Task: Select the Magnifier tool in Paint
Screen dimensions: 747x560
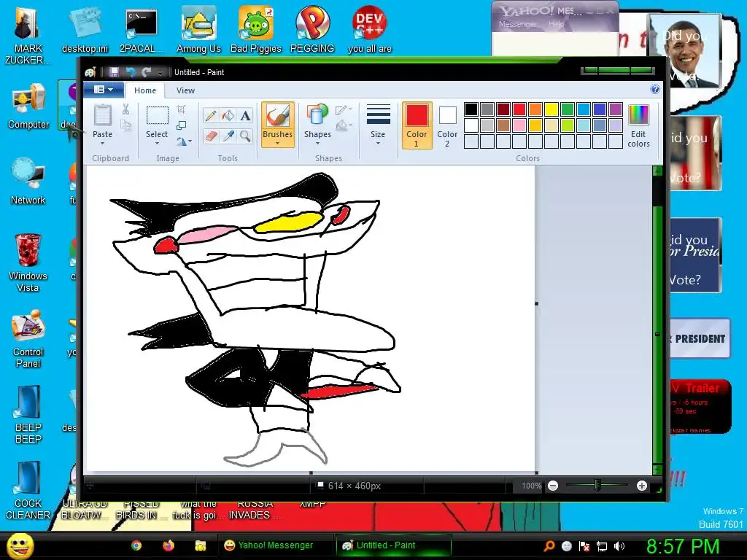Action: 245,136
